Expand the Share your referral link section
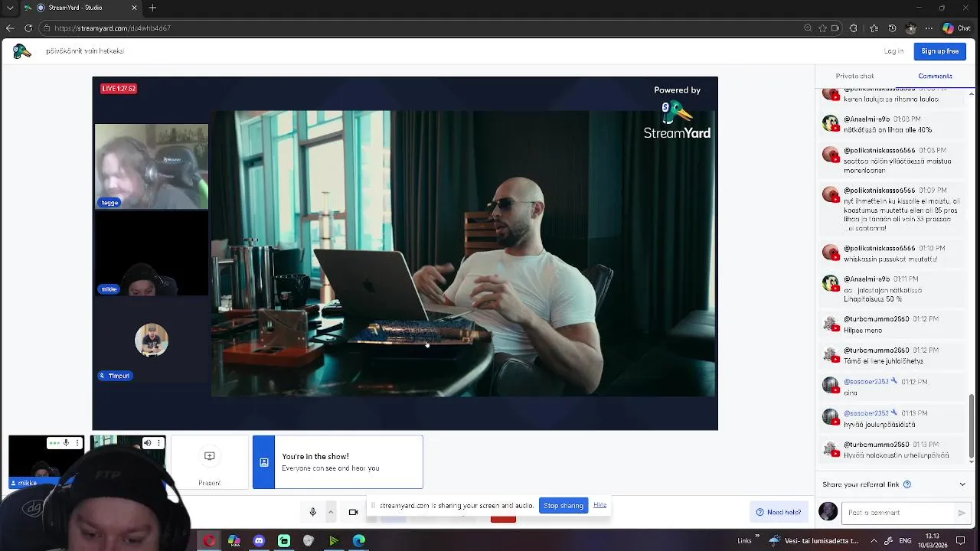This screenshot has width=980, height=551. point(962,484)
